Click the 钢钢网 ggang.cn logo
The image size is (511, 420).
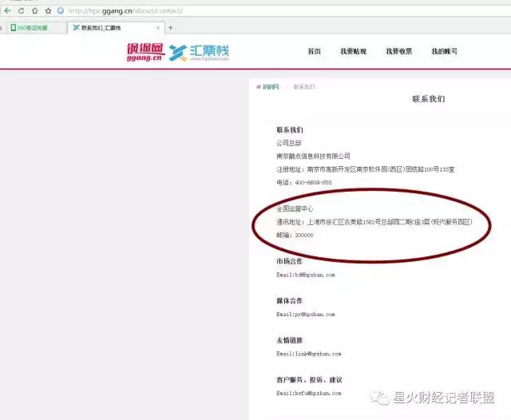click(145, 52)
